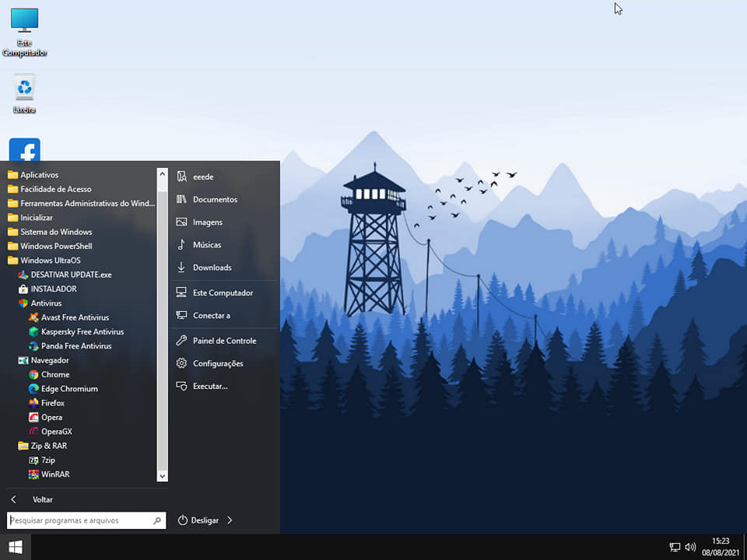The height and width of the screenshot is (560, 747).
Task: Open OperaGX browser entry
Action: 50,432
